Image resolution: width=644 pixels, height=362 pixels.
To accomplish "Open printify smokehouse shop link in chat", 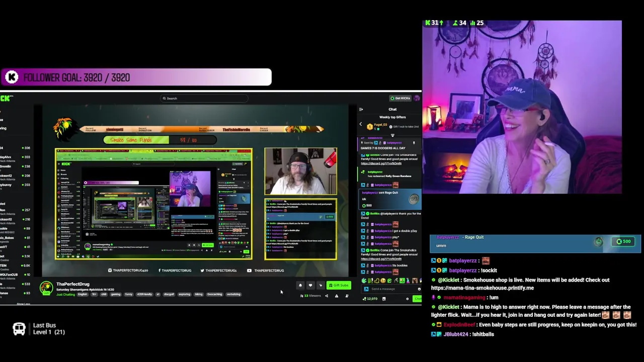I will 482,288.
